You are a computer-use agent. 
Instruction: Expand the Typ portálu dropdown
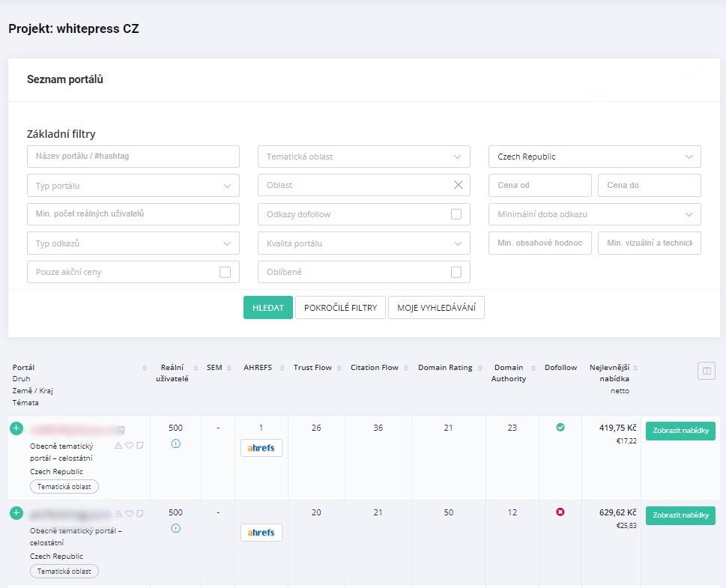[x=133, y=185]
